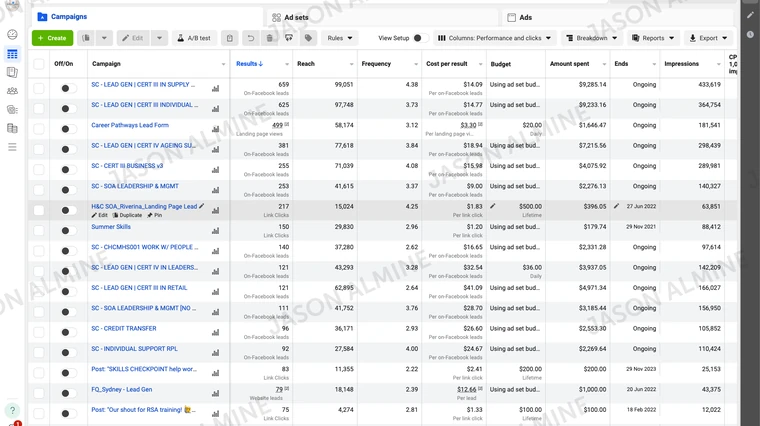The height and width of the screenshot is (426, 760).
Task: Open chart icon for Career Pathways Lead Form
Action: pos(215,129)
